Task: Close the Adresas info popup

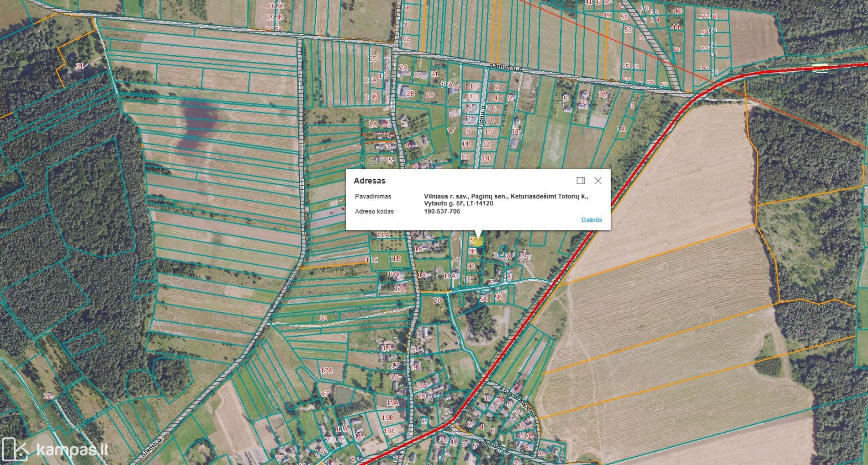Action: pyautogui.click(x=598, y=181)
